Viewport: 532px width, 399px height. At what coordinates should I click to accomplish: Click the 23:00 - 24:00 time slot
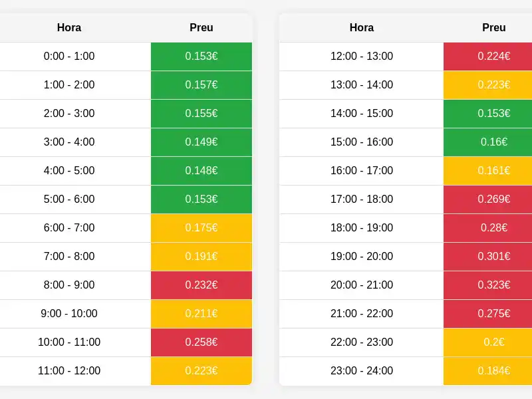(x=362, y=370)
